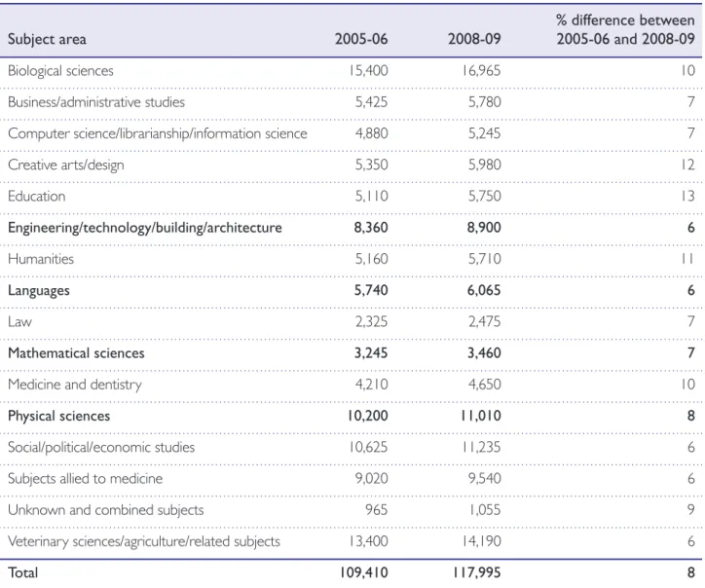Viewport: 705px width, 588px height.
Task: Click the '% difference between' header text
Action: pos(625,20)
